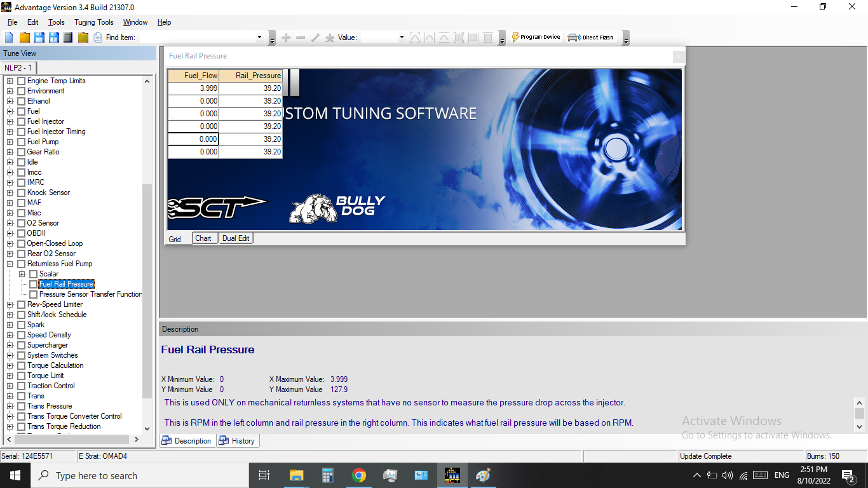
Task: Enable the Pressure Sensor Transfer Function checkbox
Action: 34,294
